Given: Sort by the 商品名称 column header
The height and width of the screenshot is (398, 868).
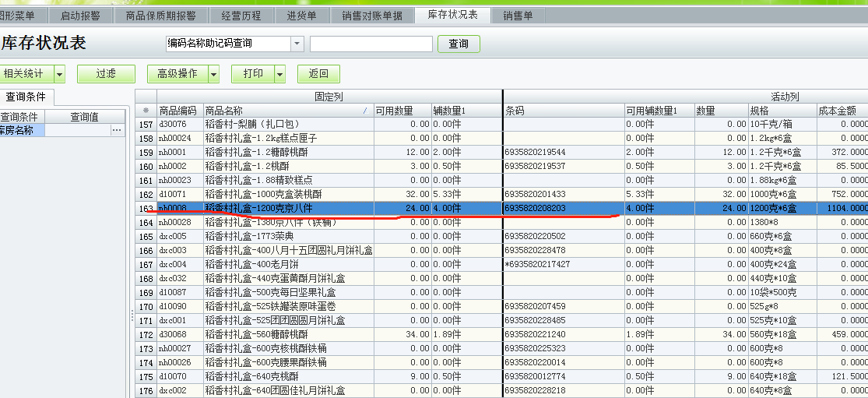Looking at the screenshot, I should point(288,111).
